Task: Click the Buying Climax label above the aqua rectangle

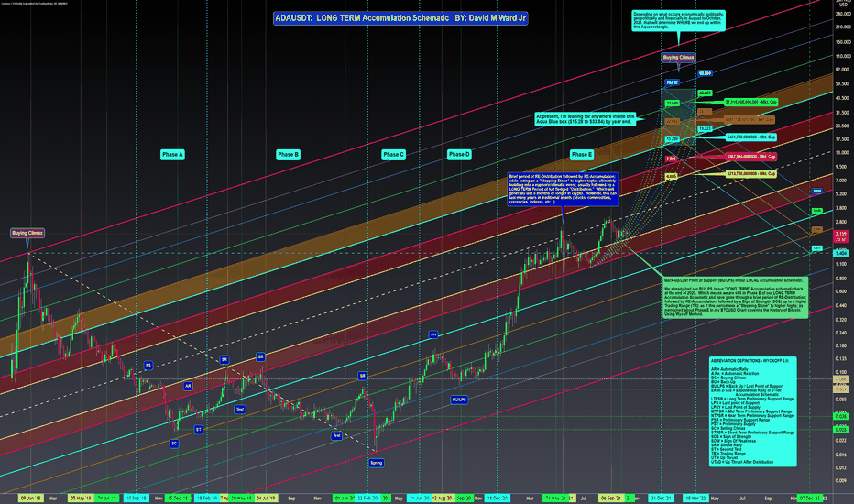Action: [x=678, y=57]
